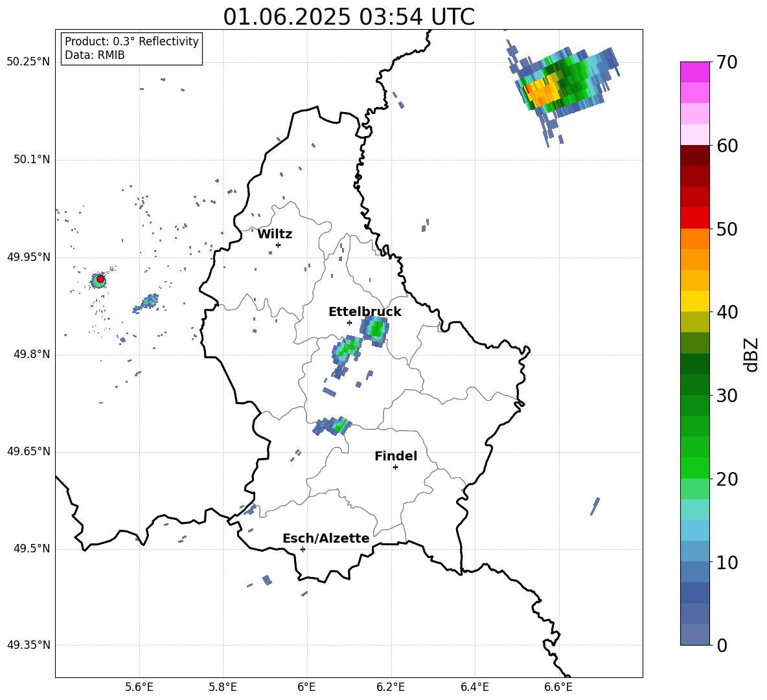
Task: Click the 30 tick on the colorbar
Action: 727,396
